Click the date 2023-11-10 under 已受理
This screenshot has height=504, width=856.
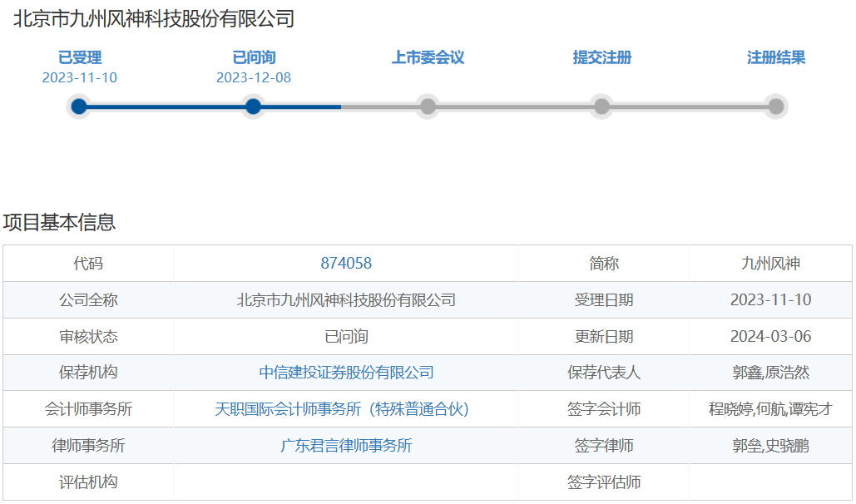tap(80, 77)
